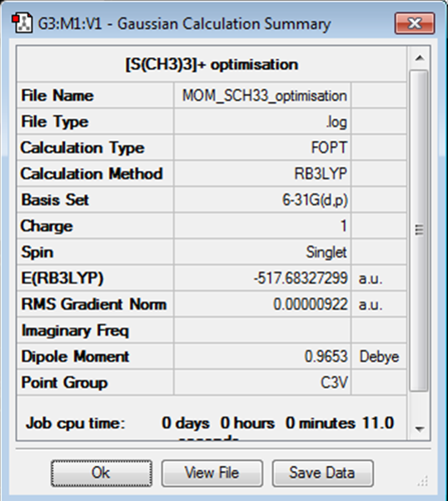Click the 'File Type' row label
Screen dimensions: 448x501
(55, 122)
